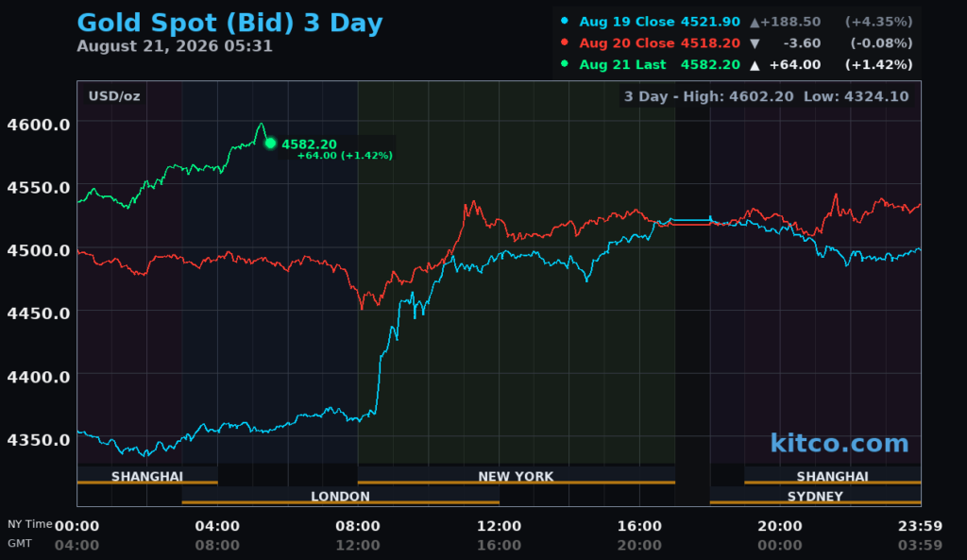Click the up arrow beside +188.50
Viewport: 967px width, 560px height.
click(x=755, y=23)
